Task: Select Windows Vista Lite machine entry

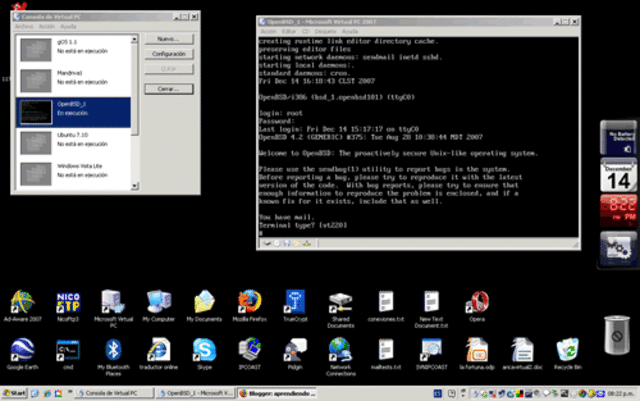Action: click(73, 174)
